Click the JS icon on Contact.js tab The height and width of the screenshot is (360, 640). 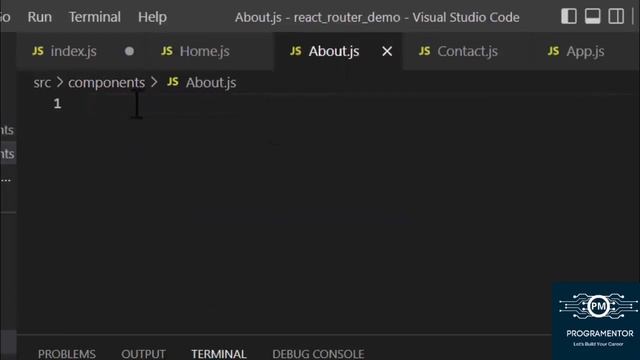[x=424, y=51]
